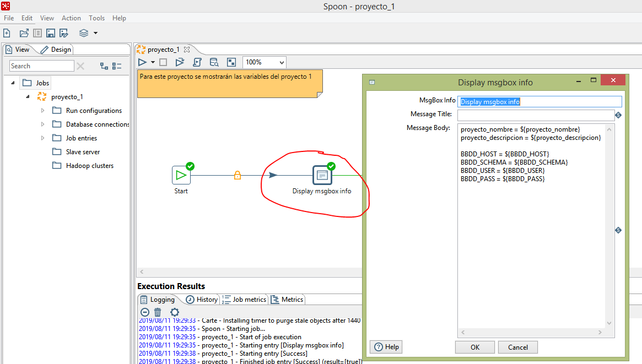Run the job with play icon

click(142, 62)
